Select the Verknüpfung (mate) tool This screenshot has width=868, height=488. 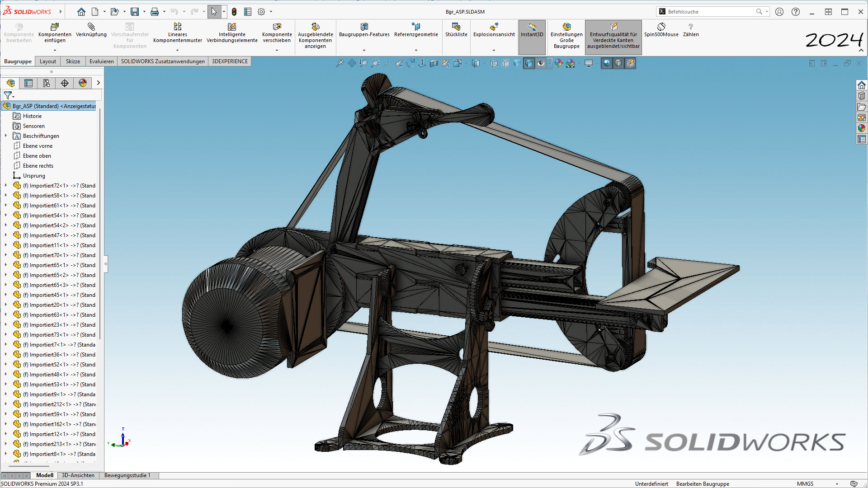click(91, 30)
